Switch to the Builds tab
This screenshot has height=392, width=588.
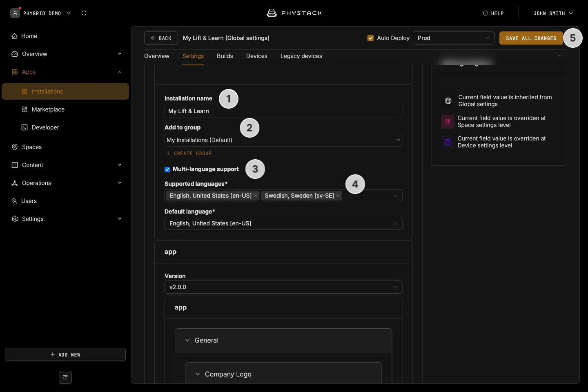[225, 56]
